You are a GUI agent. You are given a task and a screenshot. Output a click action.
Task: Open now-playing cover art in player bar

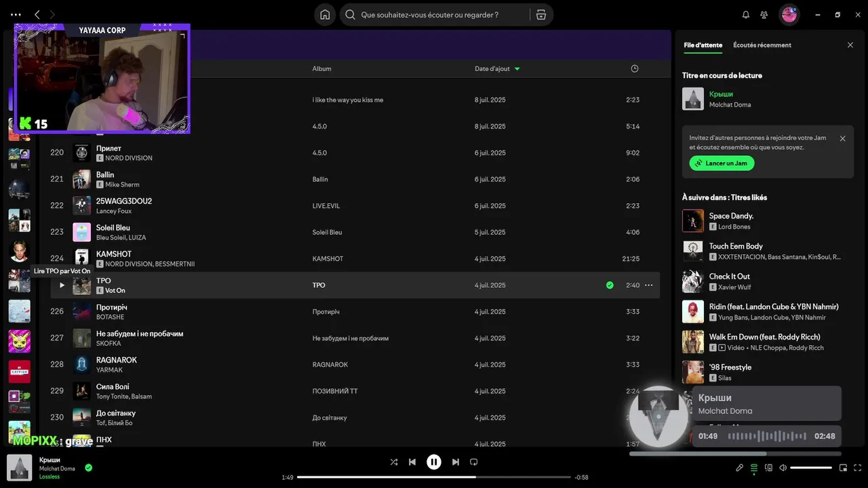pyautogui.click(x=19, y=468)
